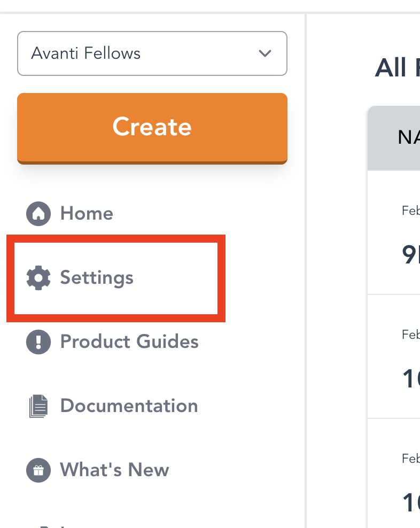Open the Documentation link text
Viewport: 420px width, 528px height.
point(129,406)
